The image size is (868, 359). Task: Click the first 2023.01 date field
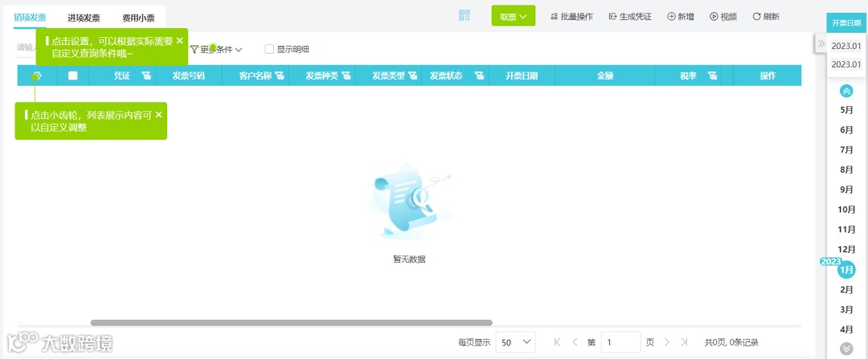click(x=845, y=46)
